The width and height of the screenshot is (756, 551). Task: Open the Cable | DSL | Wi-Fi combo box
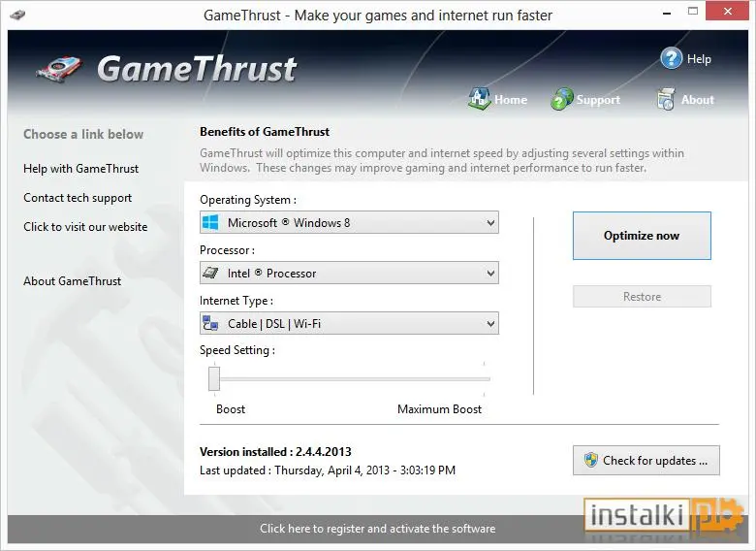pyautogui.click(x=349, y=323)
